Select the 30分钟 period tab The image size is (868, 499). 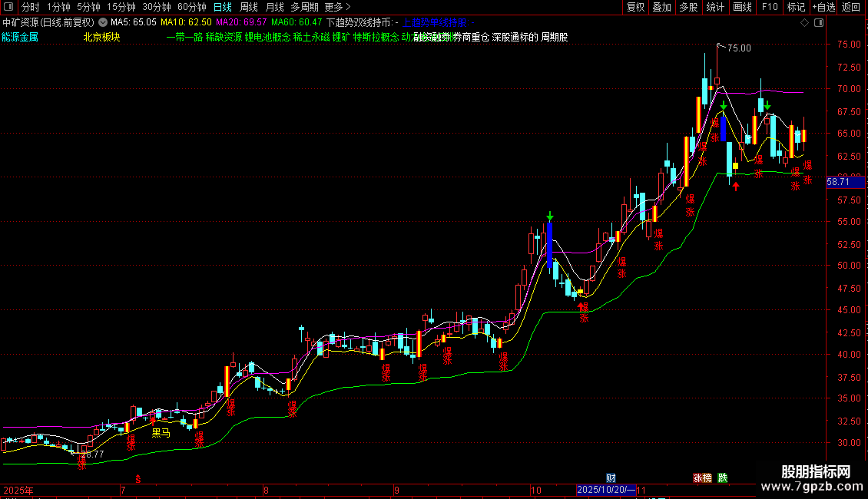tap(156, 7)
